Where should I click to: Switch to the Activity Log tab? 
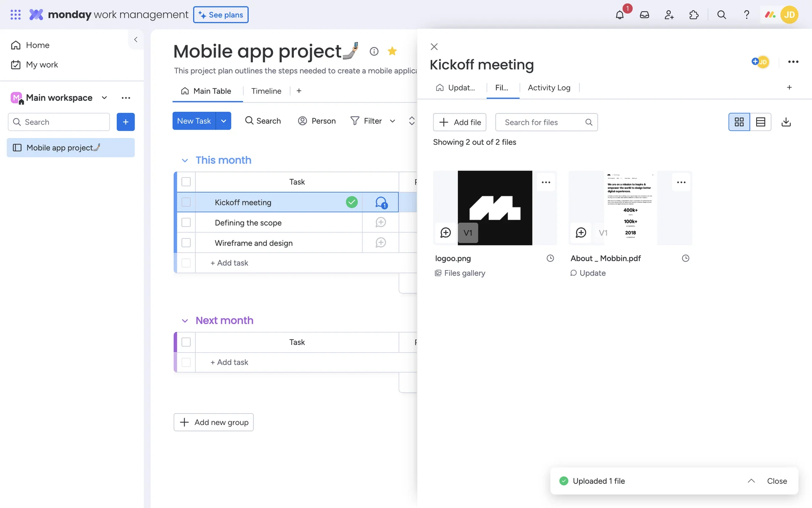click(549, 88)
